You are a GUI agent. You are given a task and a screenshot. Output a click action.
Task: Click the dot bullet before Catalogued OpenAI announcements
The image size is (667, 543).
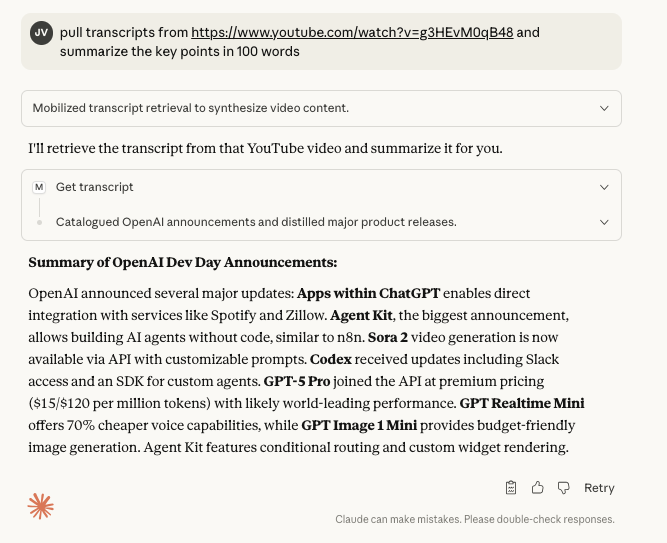tap(39, 222)
